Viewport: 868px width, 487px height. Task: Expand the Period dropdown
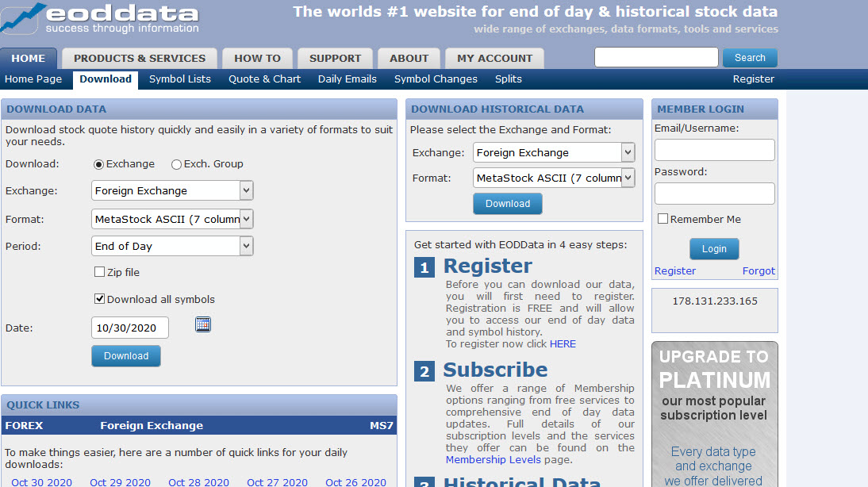point(172,246)
